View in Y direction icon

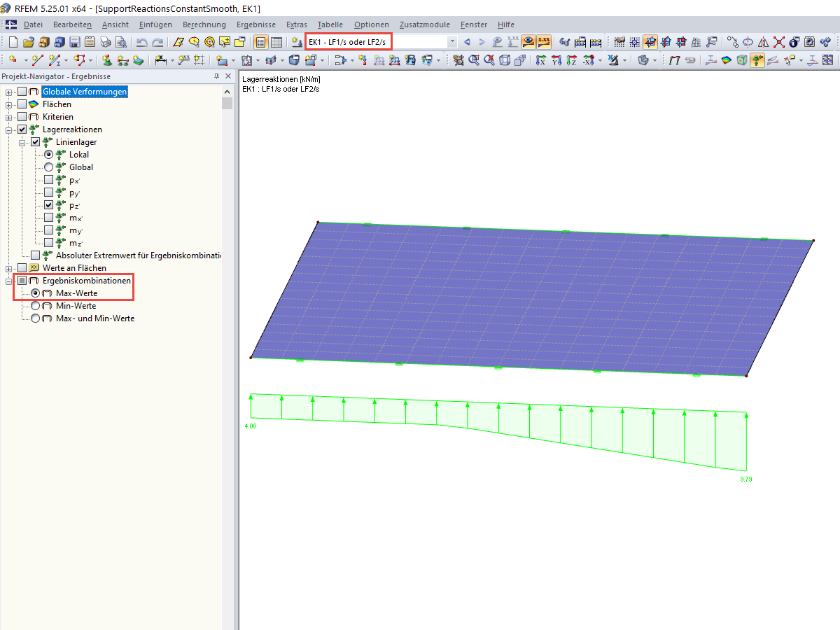[556, 61]
